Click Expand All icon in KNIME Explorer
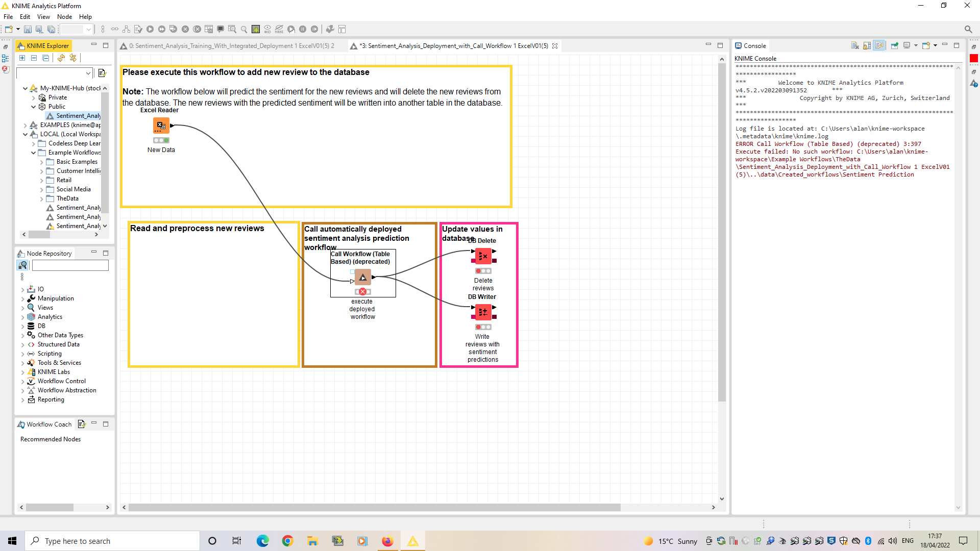 point(22,58)
